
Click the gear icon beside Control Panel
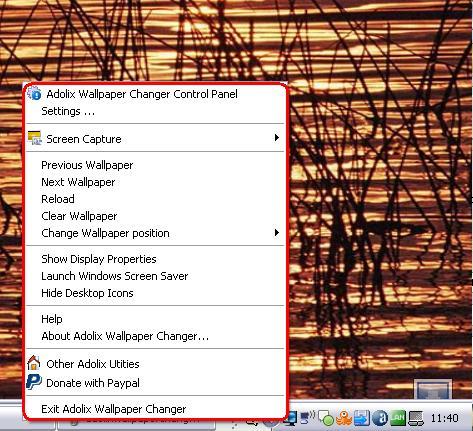point(34,94)
